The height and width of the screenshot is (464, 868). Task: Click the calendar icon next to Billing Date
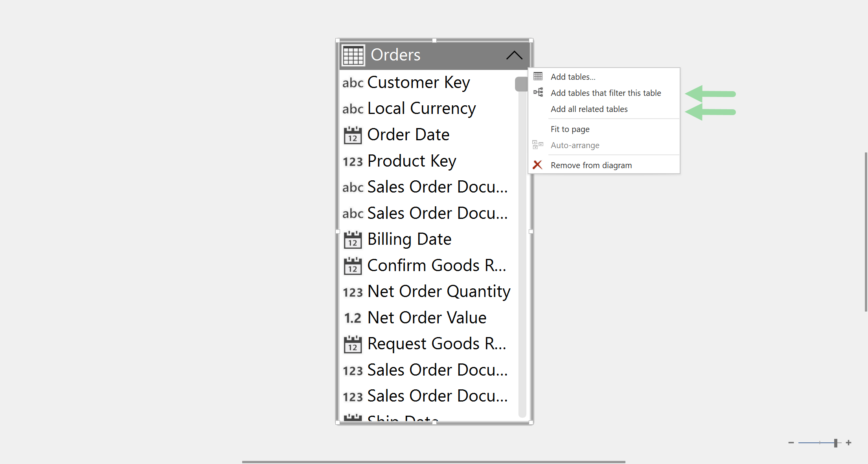click(x=353, y=239)
